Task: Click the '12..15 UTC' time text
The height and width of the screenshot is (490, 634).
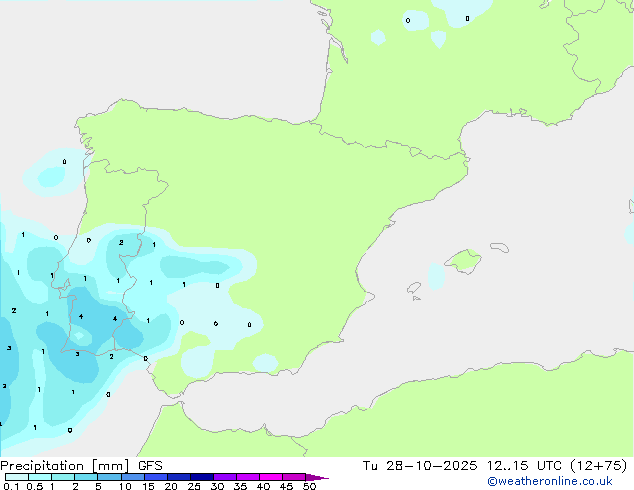Action: pyautogui.click(x=524, y=466)
